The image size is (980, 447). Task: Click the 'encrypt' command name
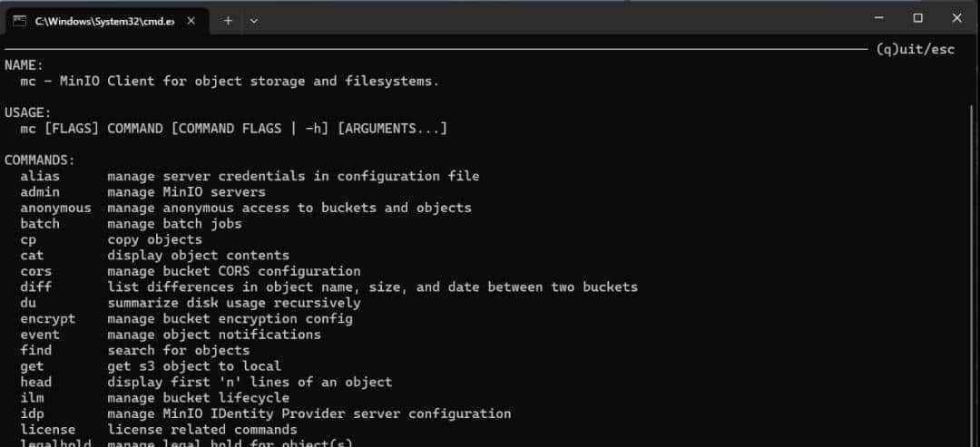point(48,318)
